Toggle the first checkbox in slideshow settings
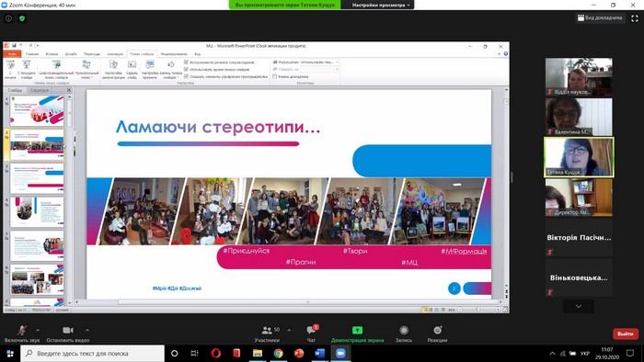This screenshot has width=644, height=362. click(x=186, y=62)
